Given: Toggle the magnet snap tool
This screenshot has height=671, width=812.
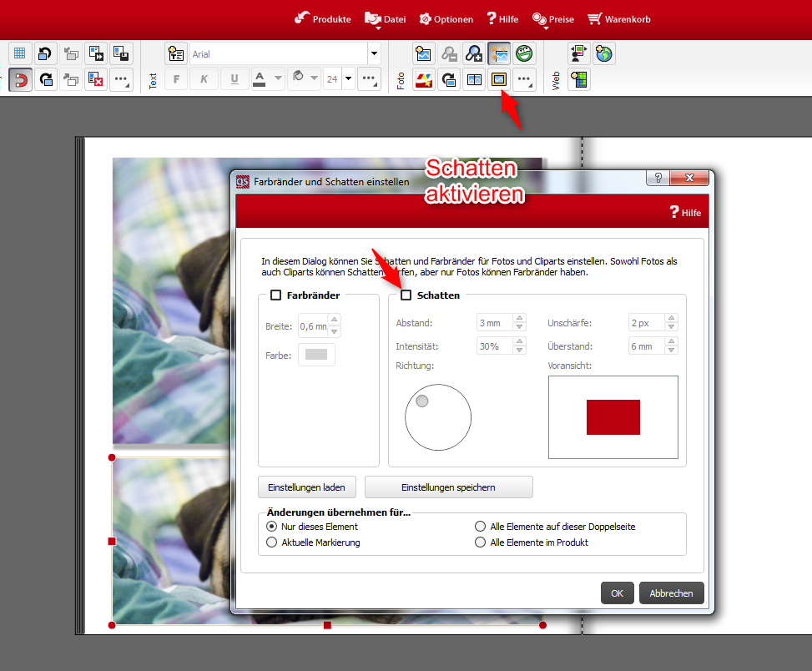Looking at the screenshot, I should (x=20, y=80).
